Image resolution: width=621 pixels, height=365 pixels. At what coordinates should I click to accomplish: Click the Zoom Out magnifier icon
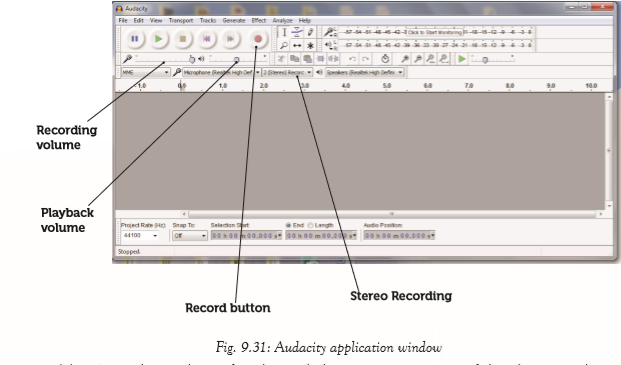[418, 59]
